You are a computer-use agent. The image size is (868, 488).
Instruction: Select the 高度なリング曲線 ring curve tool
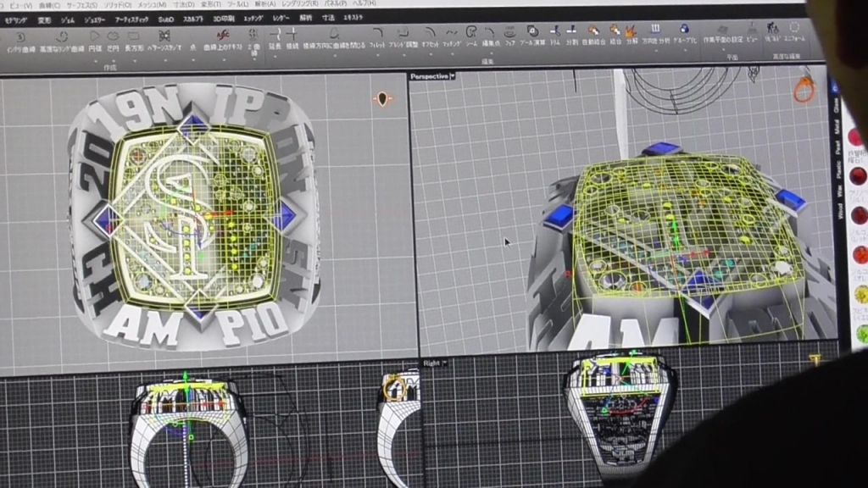tap(61, 42)
